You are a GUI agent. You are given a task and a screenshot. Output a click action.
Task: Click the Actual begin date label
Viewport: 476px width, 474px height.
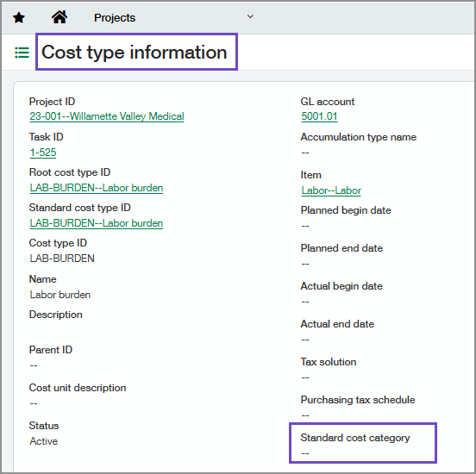tap(341, 286)
